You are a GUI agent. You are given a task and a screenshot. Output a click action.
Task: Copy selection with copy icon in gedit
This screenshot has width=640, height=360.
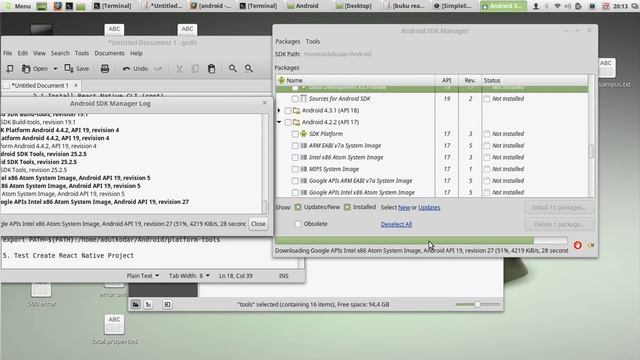pos(195,69)
